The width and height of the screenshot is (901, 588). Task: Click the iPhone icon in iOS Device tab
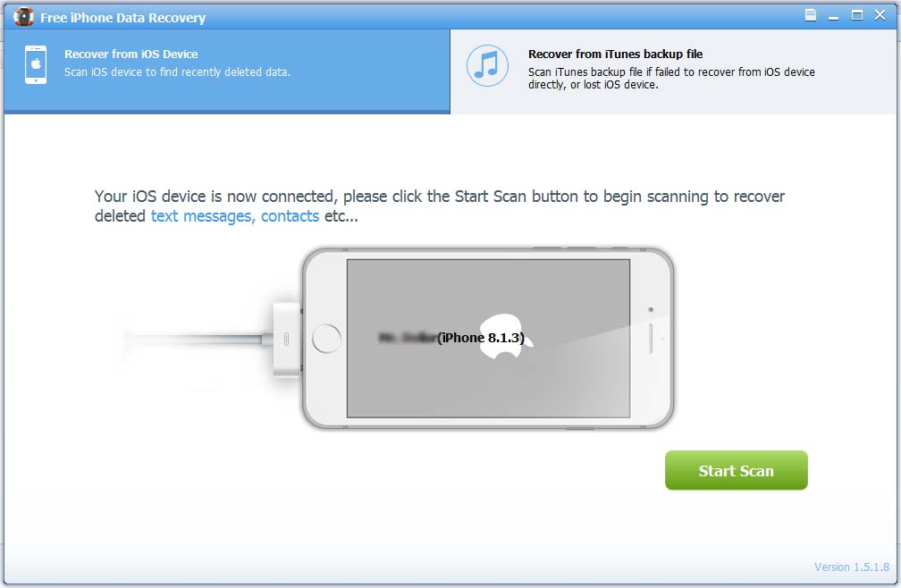tap(36, 64)
